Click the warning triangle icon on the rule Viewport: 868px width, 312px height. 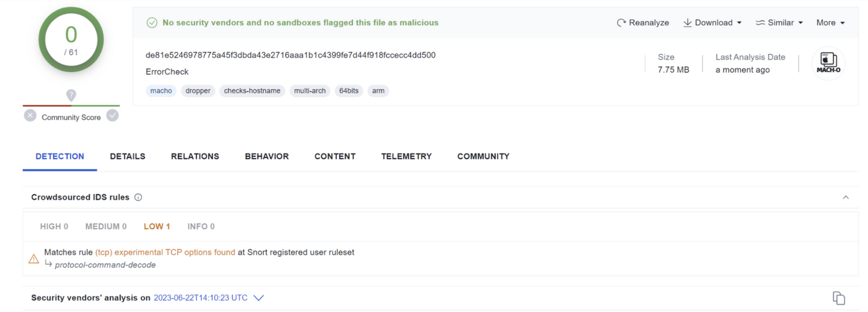pos(34,259)
